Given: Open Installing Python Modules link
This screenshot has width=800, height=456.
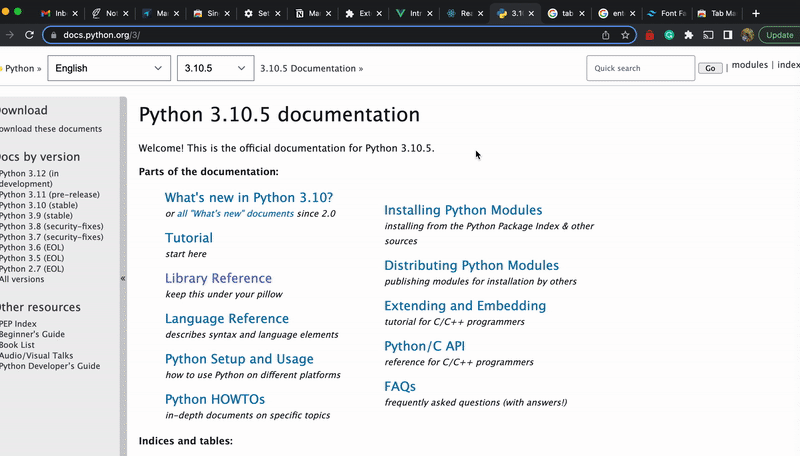Looking at the screenshot, I should (463, 210).
